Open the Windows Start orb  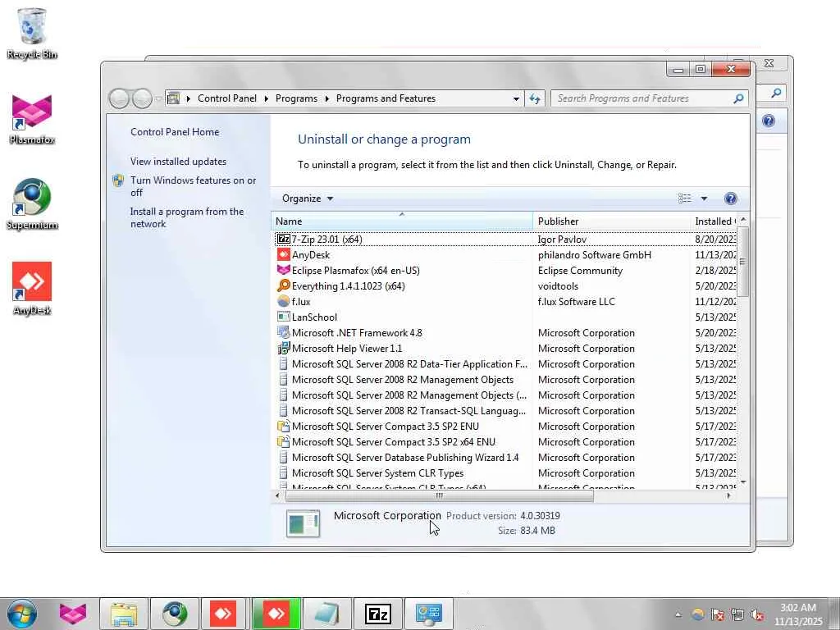tap(22, 614)
